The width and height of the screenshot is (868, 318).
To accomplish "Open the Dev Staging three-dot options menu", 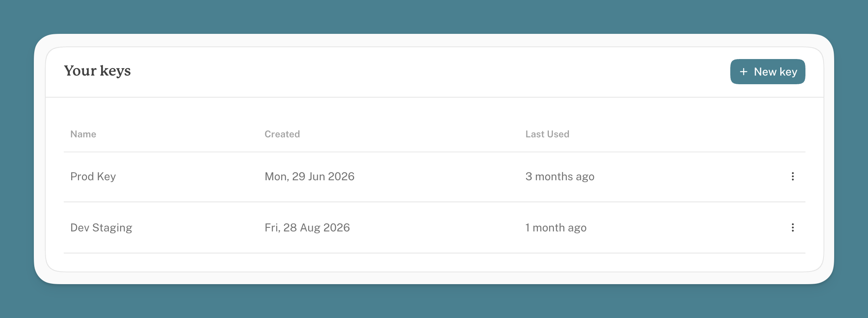I will (x=792, y=227).
